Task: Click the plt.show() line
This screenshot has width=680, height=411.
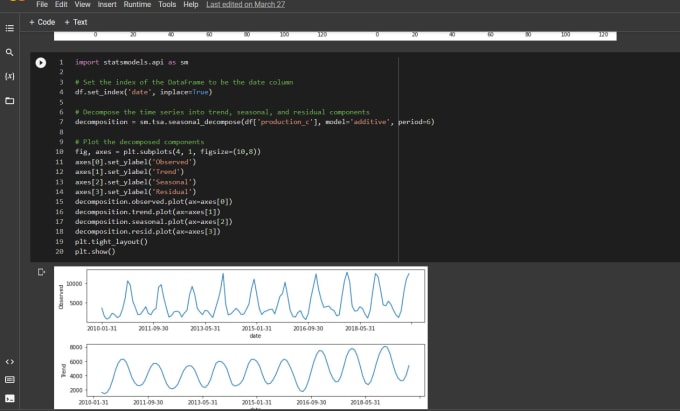Action: [x=95, y=251]
